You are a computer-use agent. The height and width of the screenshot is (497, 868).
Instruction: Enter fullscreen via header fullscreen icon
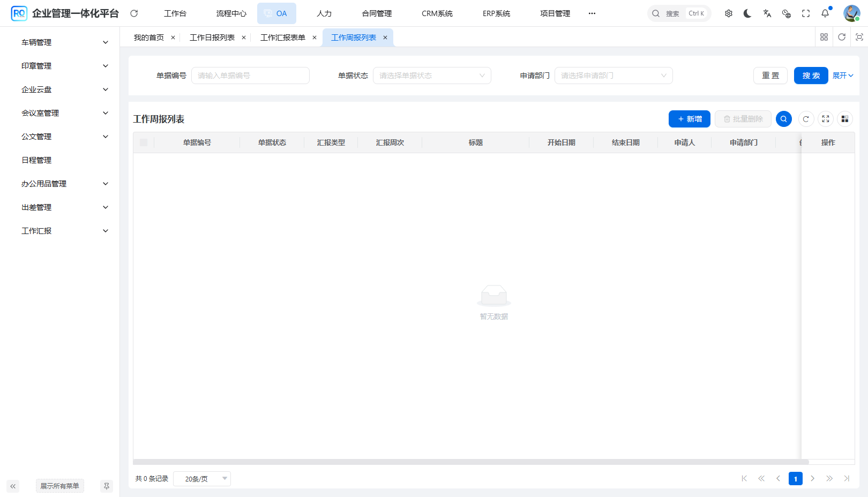point(805,13)
